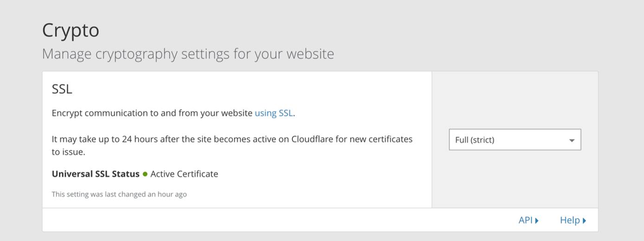
Task: Click the triangle arrow beside API
Action: point(537,221)
